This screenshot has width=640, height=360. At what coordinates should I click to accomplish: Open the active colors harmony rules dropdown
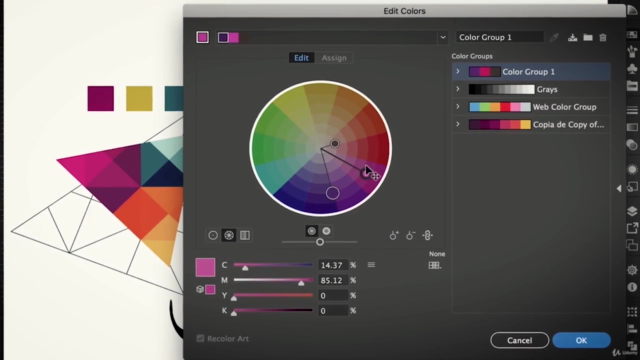click(443, 38)
